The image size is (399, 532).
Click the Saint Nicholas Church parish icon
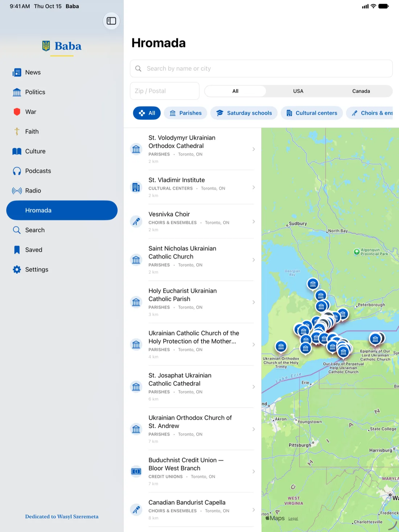[136, 260]
